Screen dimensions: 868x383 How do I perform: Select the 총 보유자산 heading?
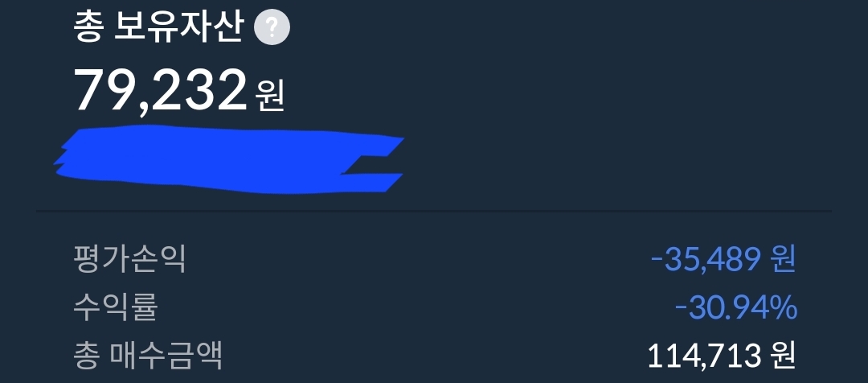158,29
